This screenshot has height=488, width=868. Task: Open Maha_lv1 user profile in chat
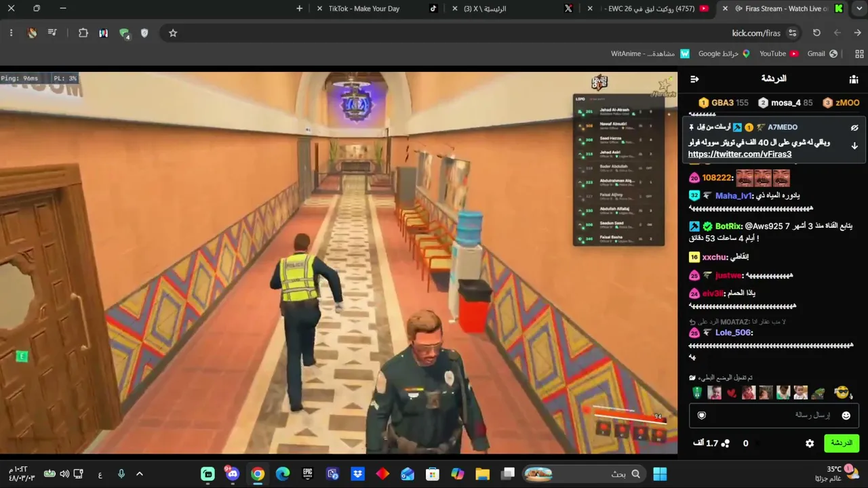point(734,196)
